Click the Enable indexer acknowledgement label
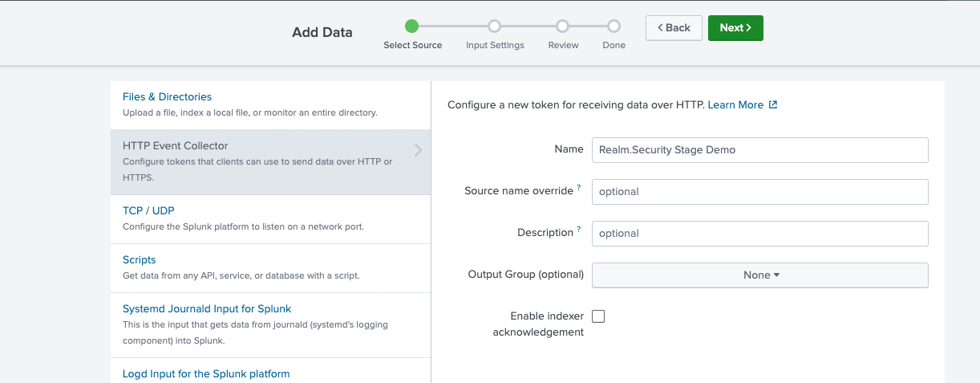 [x=538, y=324]
